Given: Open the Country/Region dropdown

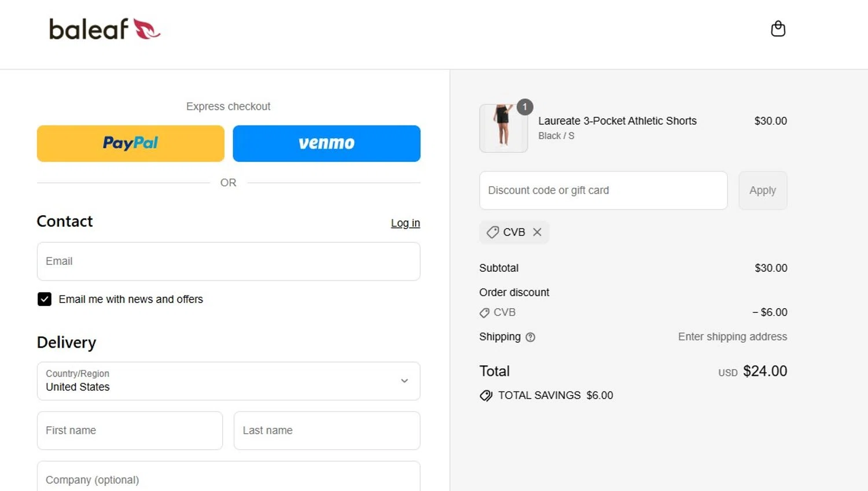Looking at the screenshot, I should (x=229, y=381).
